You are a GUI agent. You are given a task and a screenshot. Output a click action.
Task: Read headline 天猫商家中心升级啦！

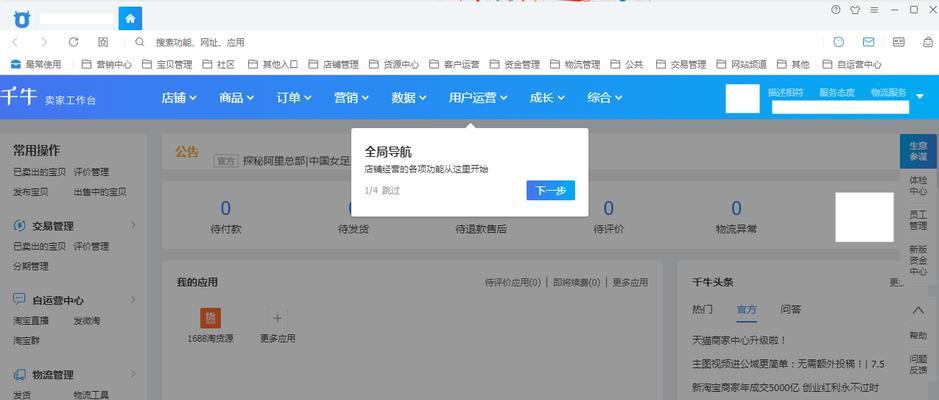coord(739,340)
